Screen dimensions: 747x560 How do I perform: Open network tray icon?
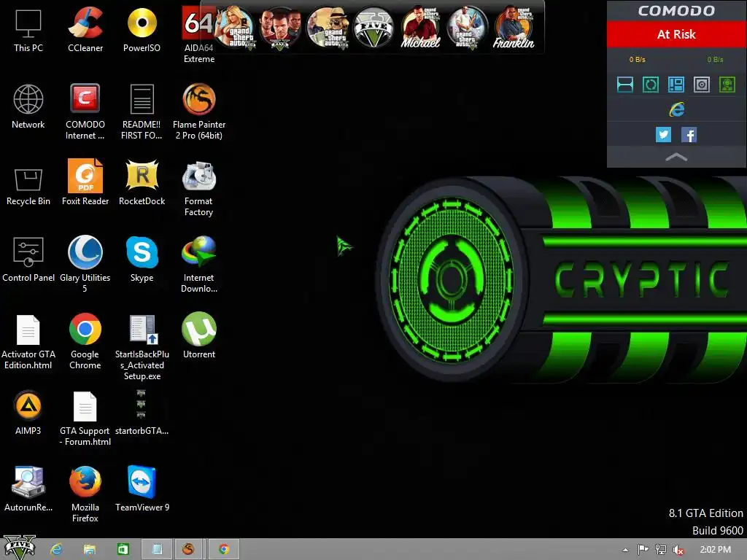661,550
